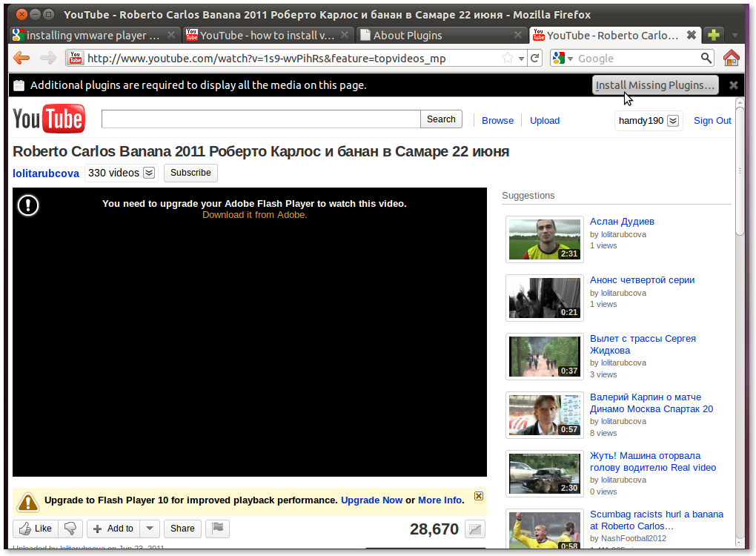
Task: Open lolitarubcova channel link
Action: coord(46,173)
